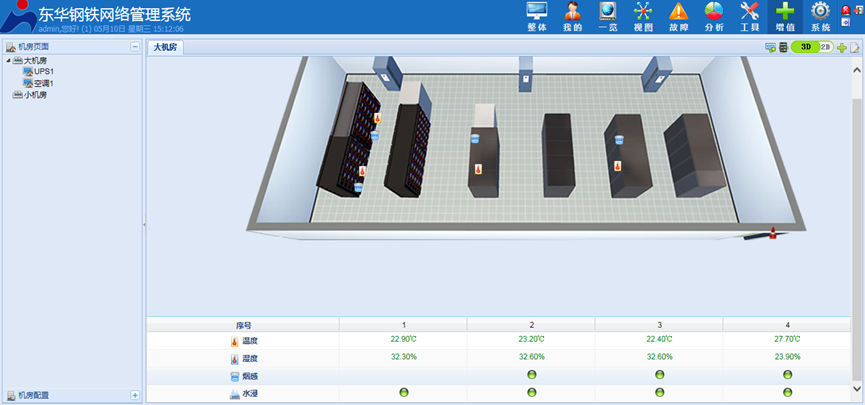This screenshot has width=865, height=405.
Task: Collapse the 大机房 tree node triangle
Action: pyautogui.click(x=8, y=60)
